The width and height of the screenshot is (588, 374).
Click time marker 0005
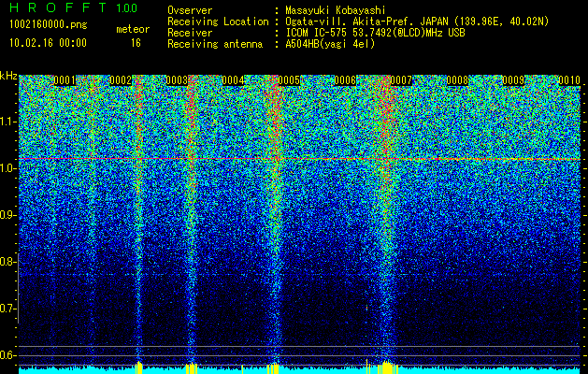click(289, 80)
